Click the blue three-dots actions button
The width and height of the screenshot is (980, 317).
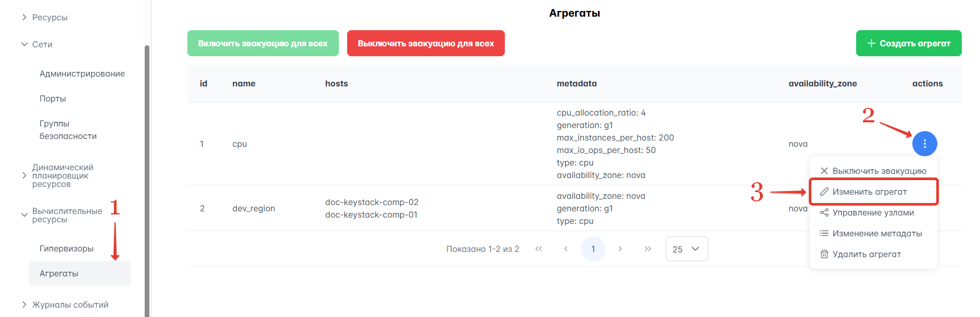coord(924,144)
